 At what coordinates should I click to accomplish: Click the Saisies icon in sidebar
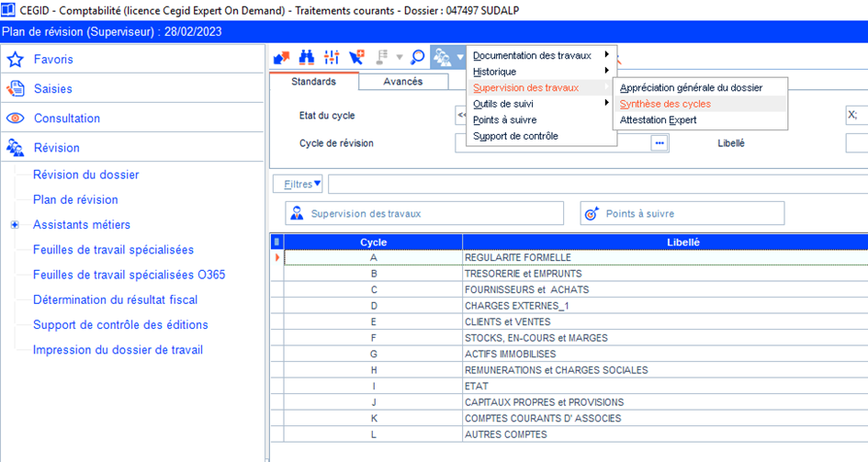[x=15, y=89]
